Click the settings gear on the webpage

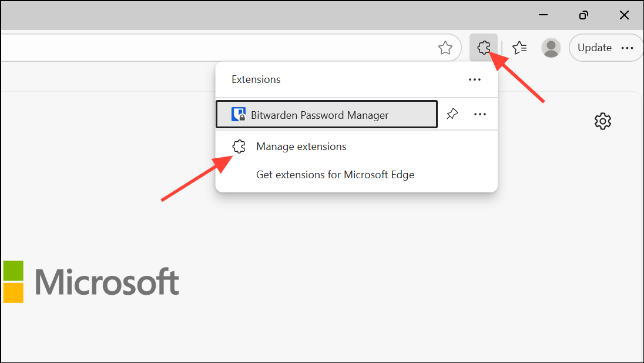(603, 121)
